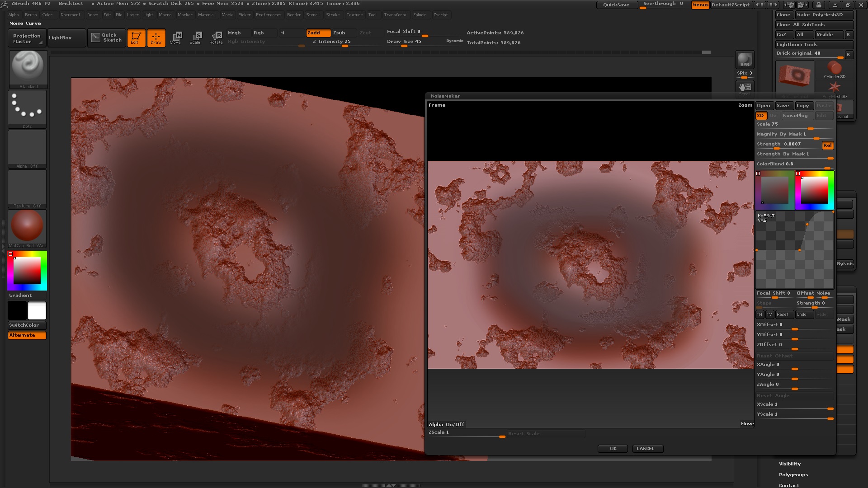
Task: Select the Scale transform tool
Action: [x=195, y=38]
